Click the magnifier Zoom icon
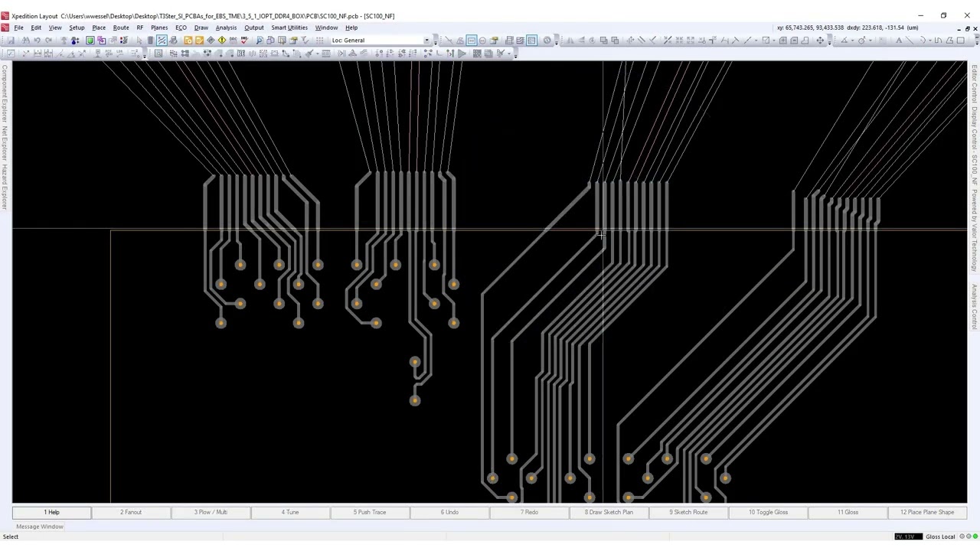Screen dimensions: 980x551 point(259,41)
